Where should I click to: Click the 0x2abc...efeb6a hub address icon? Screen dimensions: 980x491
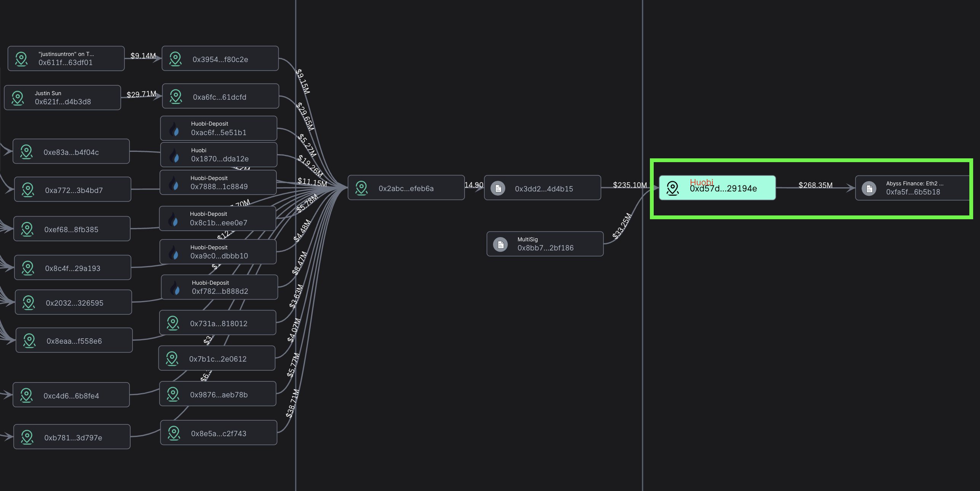[x=361, y=188]
